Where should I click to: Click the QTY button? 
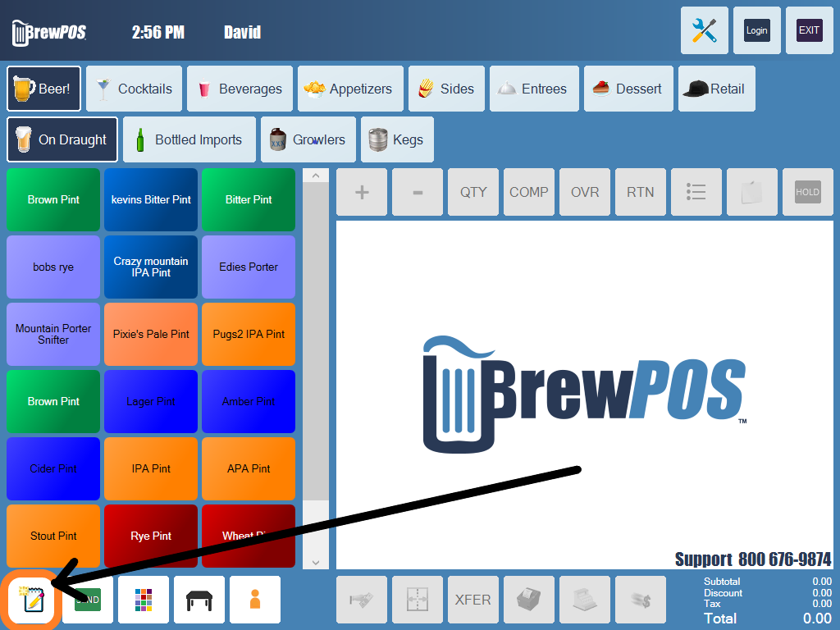click(x=473, y=192)
